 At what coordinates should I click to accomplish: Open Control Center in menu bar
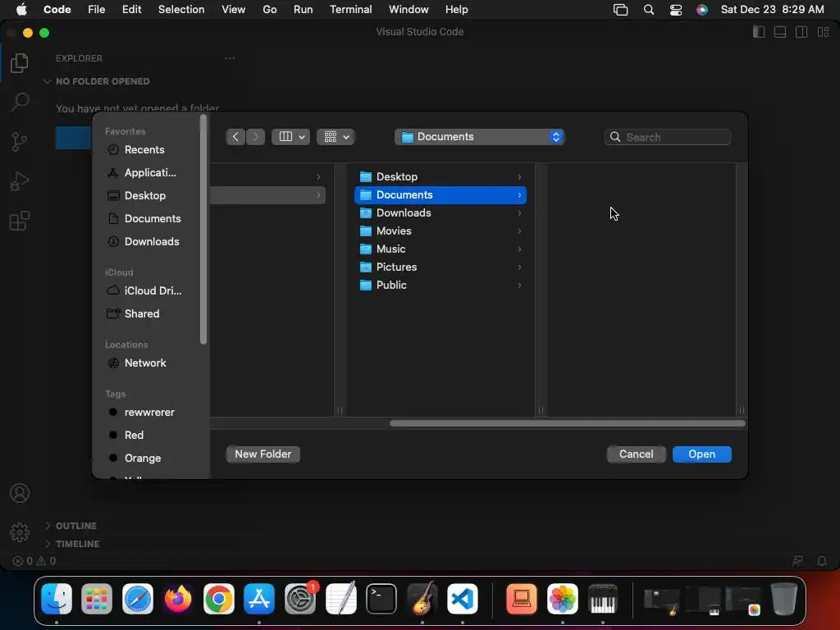pos(676,10)
